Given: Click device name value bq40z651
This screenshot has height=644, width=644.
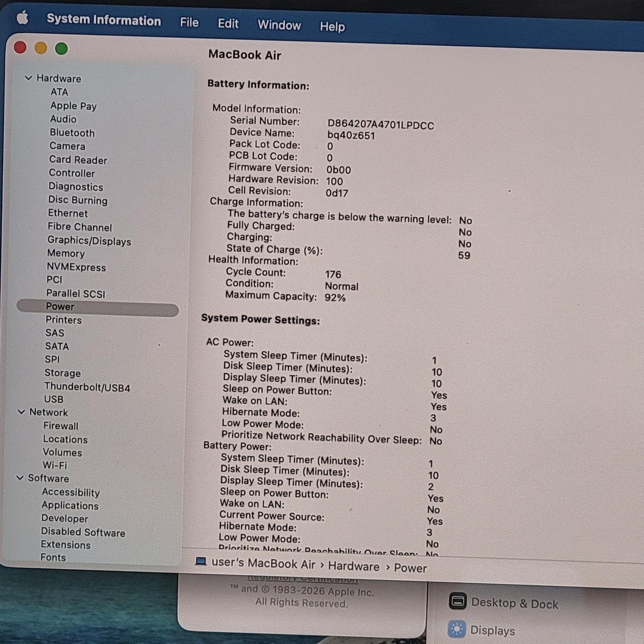Looking at the screenshot, I should click(351, 135).
